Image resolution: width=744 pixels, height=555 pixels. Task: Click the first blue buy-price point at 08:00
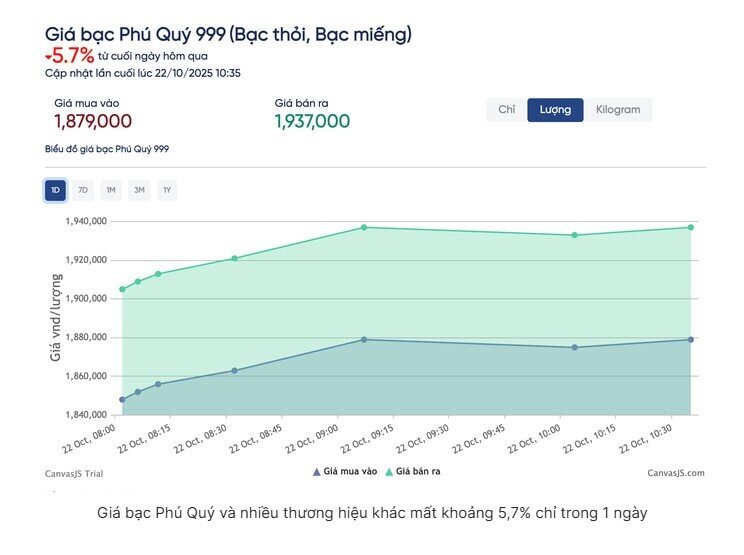[122, 400]
